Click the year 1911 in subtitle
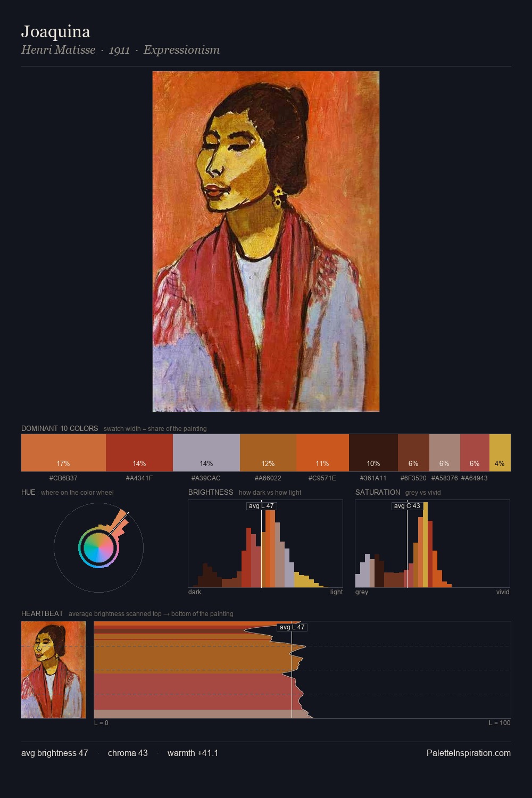The image size is (532, 798). 119,50
